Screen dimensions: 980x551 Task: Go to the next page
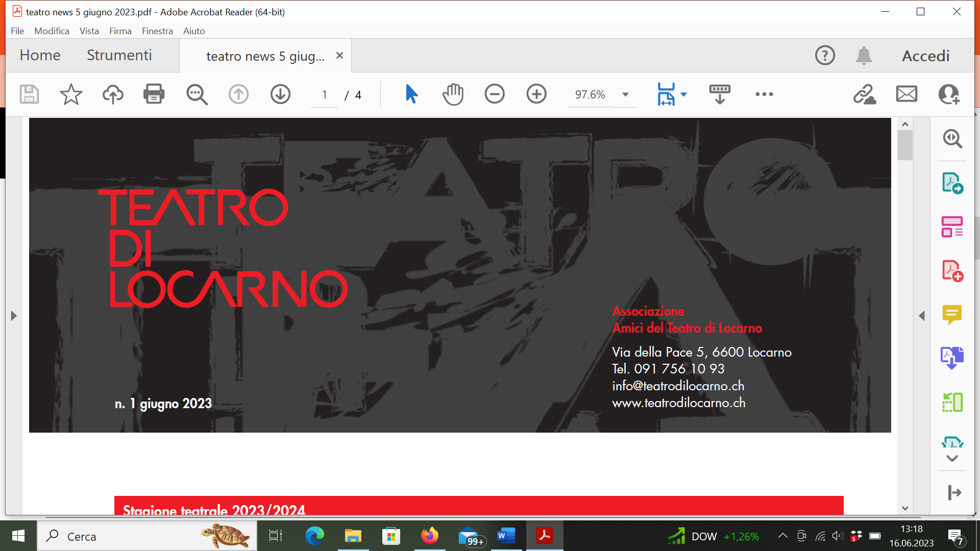tap(280, 94)
